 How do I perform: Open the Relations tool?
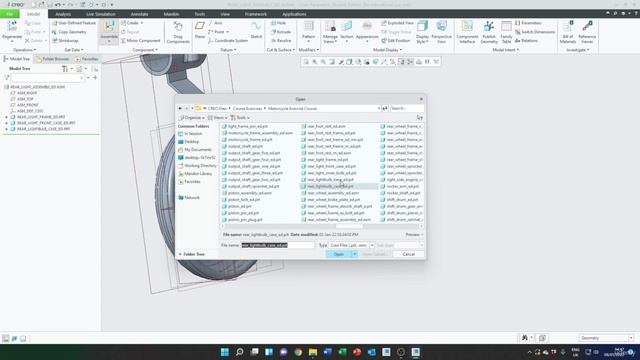click(x=526, y=41)
